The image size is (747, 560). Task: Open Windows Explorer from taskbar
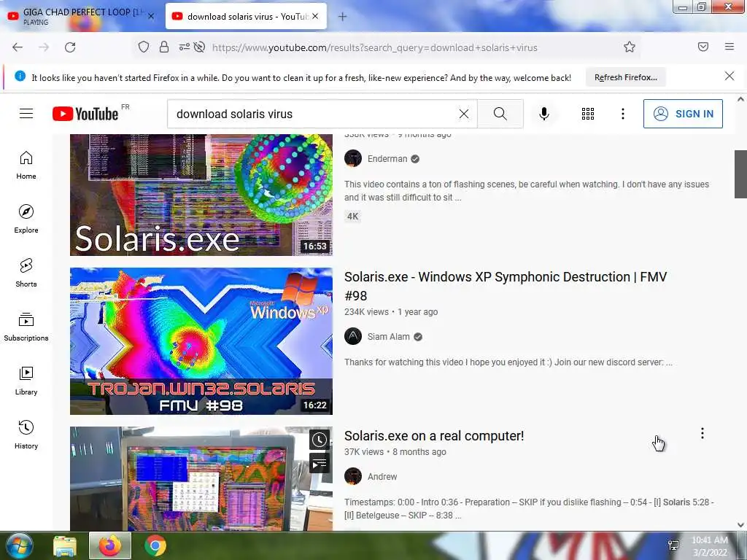click(x=65, y=546)
